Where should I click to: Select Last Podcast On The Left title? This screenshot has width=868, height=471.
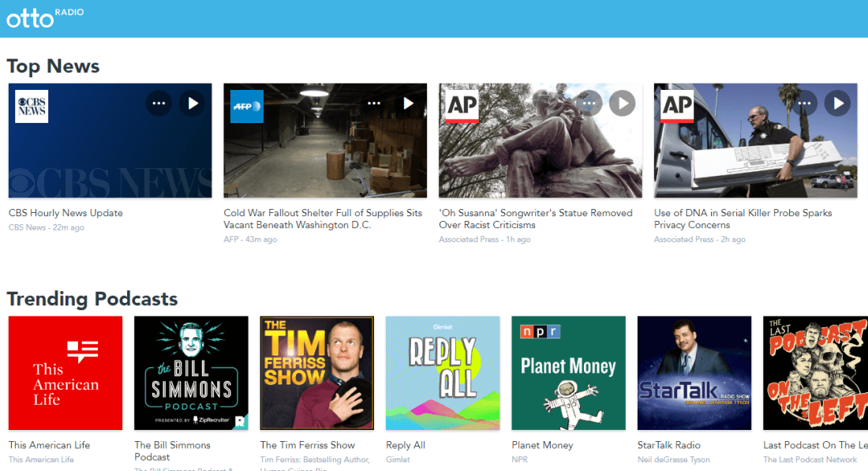(815, 445)
